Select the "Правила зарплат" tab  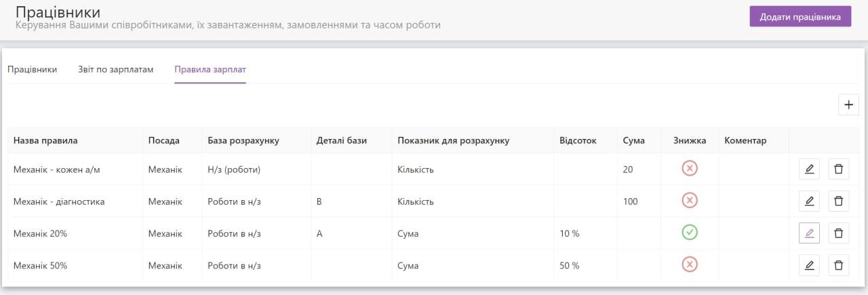(210, 69)
